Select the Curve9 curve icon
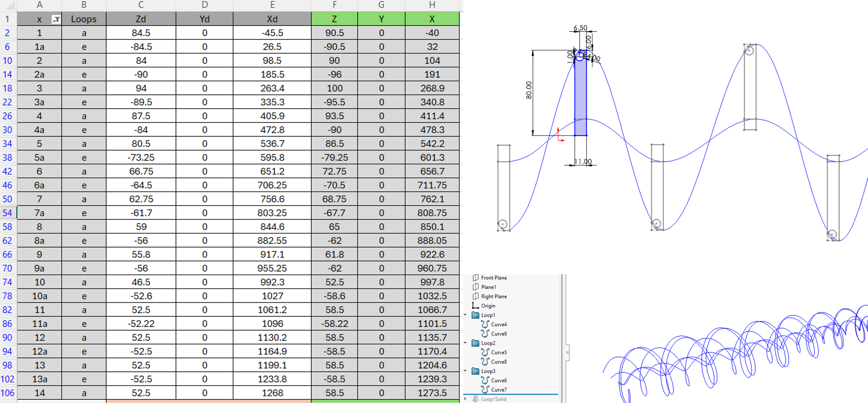The height and width of the screenshot is (403, 868). (485, 334)
